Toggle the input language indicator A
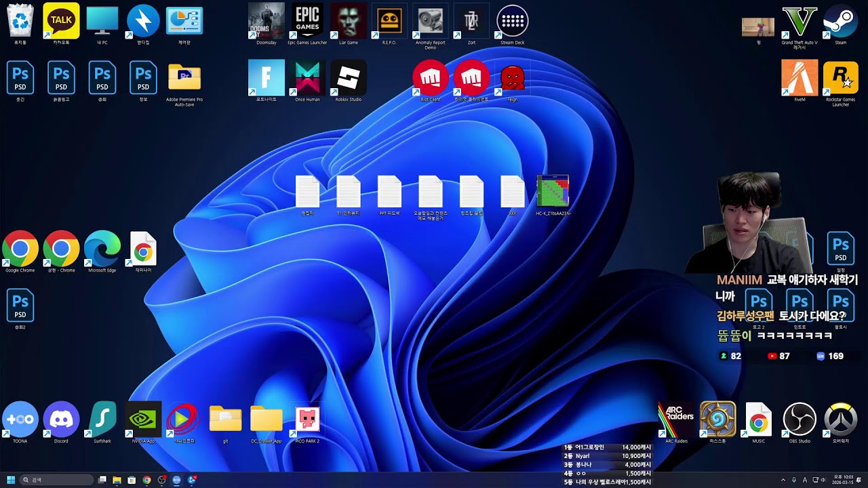 point(805,480)
